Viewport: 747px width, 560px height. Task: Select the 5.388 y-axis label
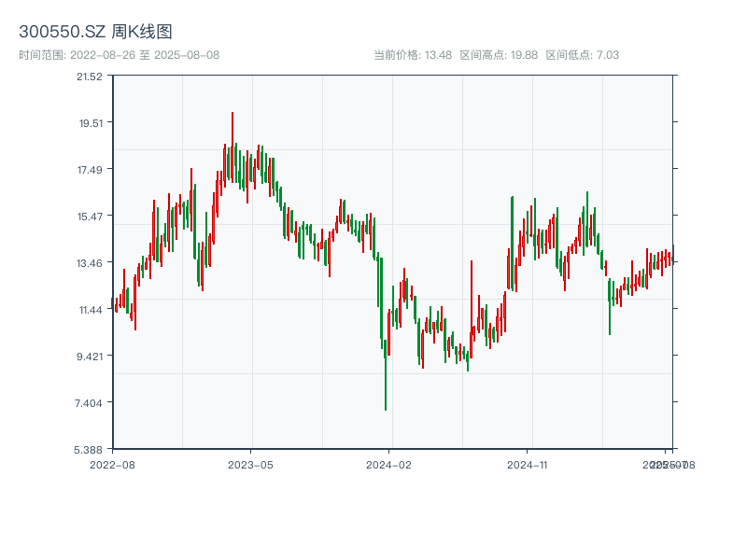pyautogui.click(x=90, y=449)
